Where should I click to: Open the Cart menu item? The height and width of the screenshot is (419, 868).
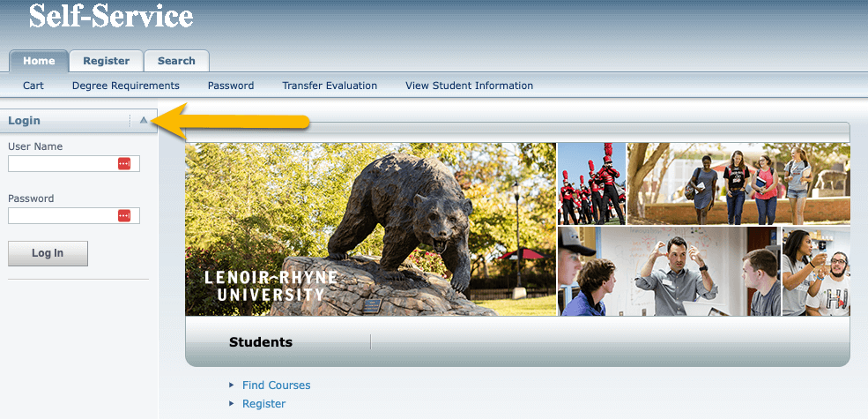[x=33, y=86]
